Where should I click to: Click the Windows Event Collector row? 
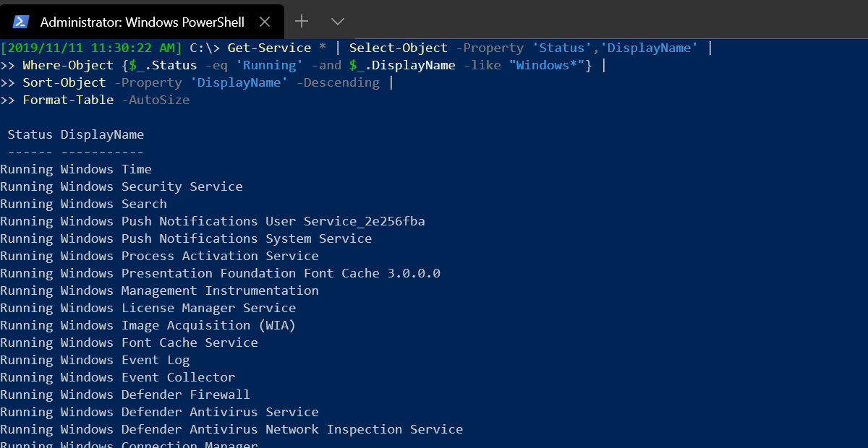tap(118, 377)
